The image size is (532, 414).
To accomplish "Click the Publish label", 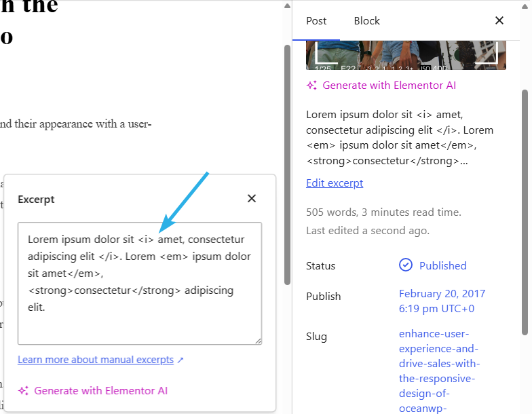I will [x=323, y=296].
